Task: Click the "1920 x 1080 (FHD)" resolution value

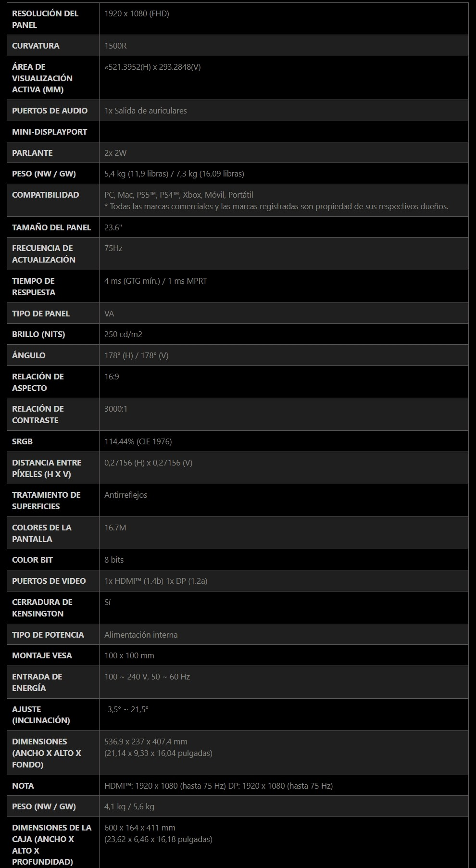Action: pyautogui.click(x=137, y=13)
